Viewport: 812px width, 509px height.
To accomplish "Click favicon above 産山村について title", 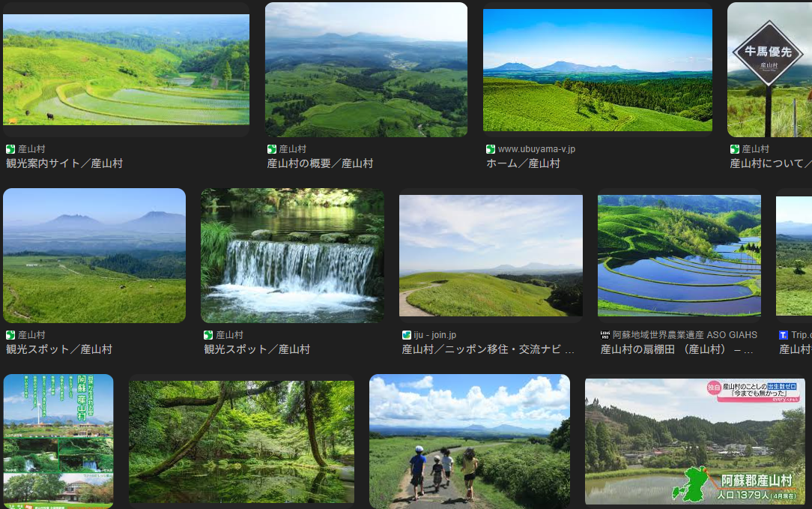I will click(735, 149).
